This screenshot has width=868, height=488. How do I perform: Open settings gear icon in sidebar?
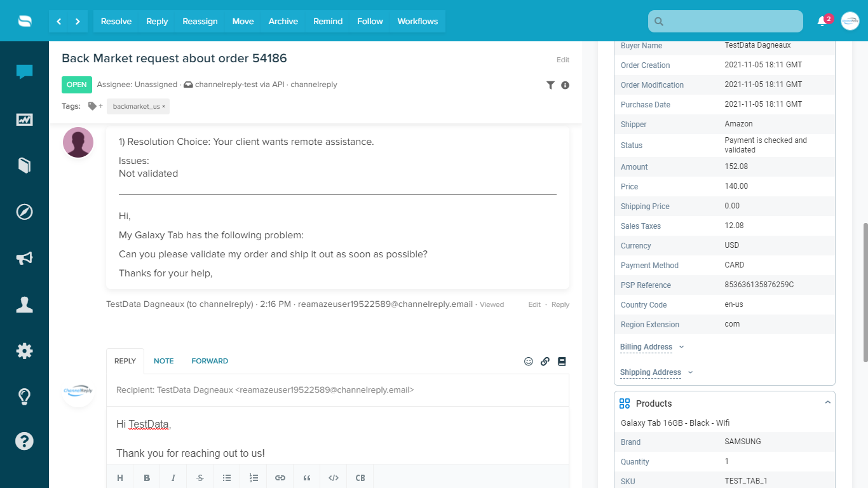pos(24,351)
